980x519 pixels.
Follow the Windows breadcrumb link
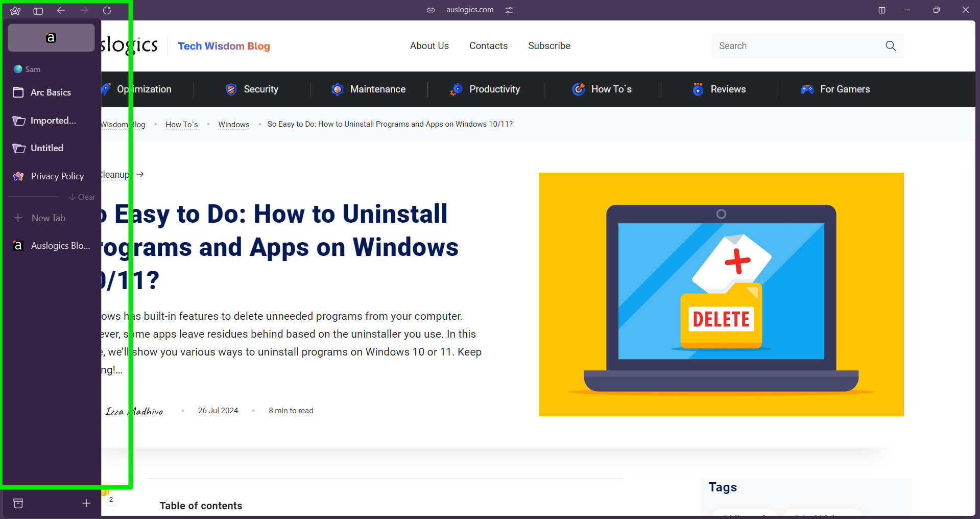click(234, 125)
